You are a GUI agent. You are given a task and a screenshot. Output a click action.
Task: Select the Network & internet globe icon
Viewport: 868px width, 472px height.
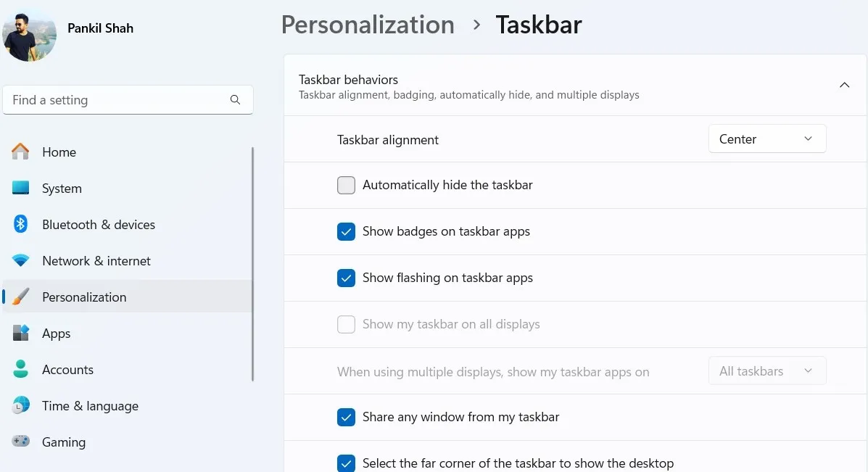coord(21,260)
